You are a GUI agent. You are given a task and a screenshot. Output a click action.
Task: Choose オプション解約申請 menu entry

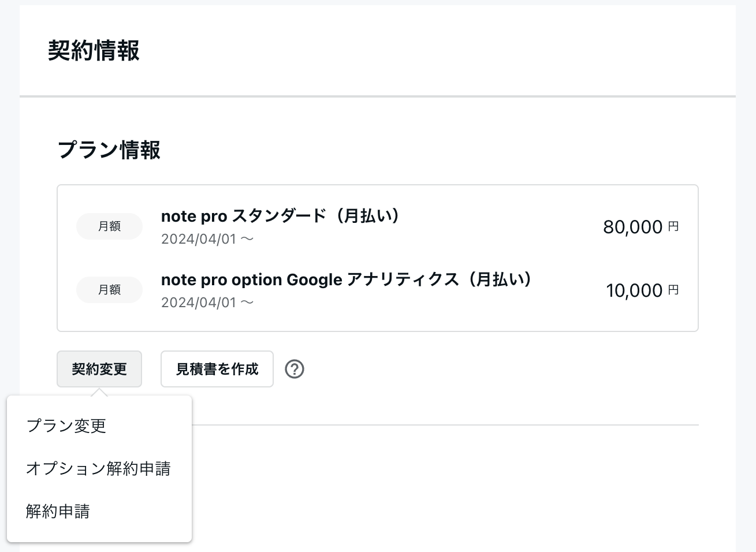point(98,468)
